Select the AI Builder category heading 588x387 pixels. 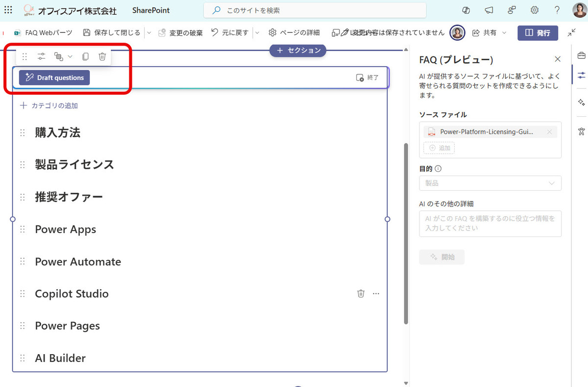pyautogui.click(x=60, y=358)
